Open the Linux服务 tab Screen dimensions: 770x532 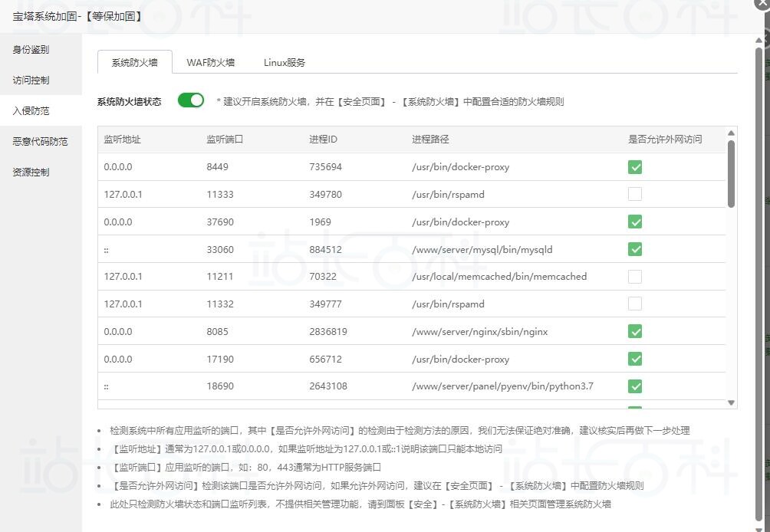point(285,63)
